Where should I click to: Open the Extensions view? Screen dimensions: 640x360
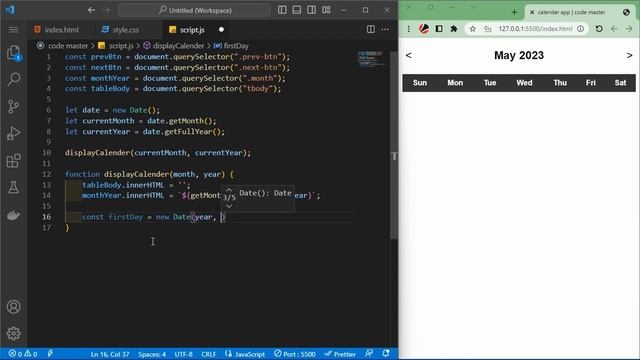[x=13, y=160]
